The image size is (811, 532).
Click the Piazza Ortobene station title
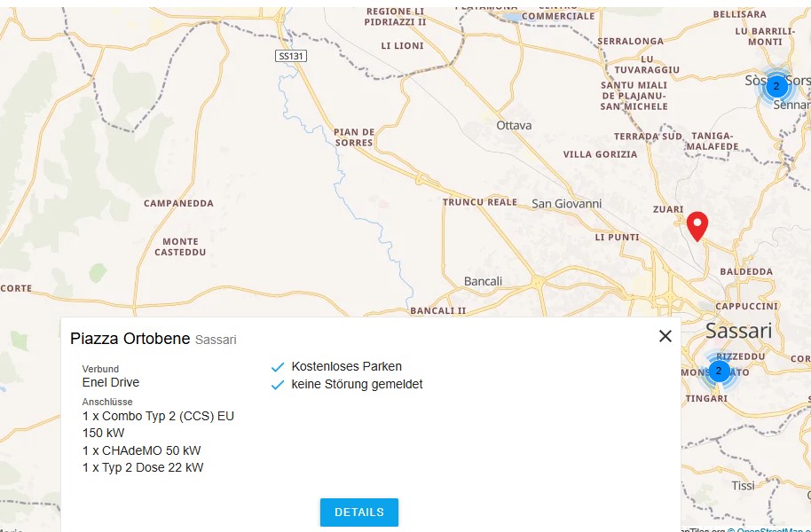point(130,339)
